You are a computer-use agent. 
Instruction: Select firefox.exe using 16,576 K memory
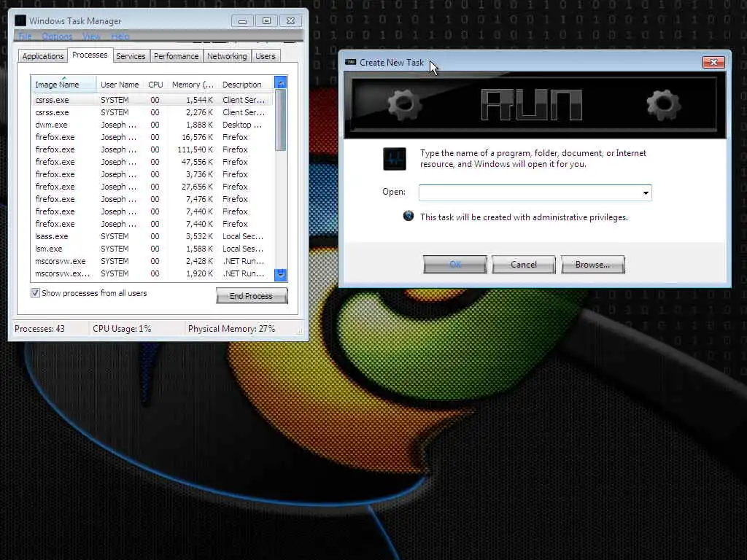click(x=152, y=137)
